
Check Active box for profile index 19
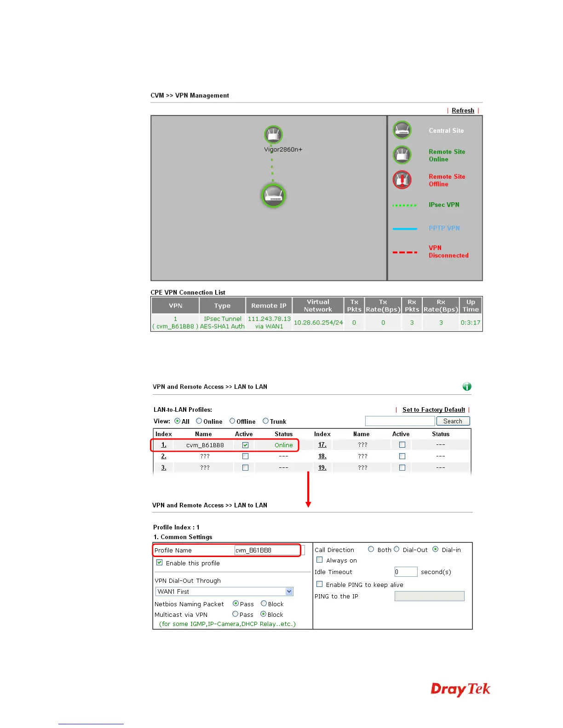[402, 468]
